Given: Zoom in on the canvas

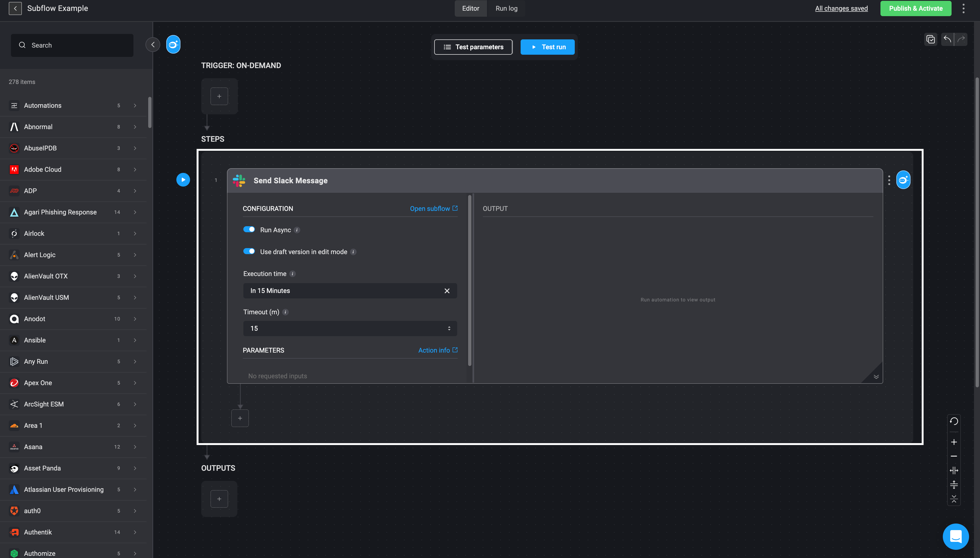Looking at the screenshot, I should coord(953,442).
